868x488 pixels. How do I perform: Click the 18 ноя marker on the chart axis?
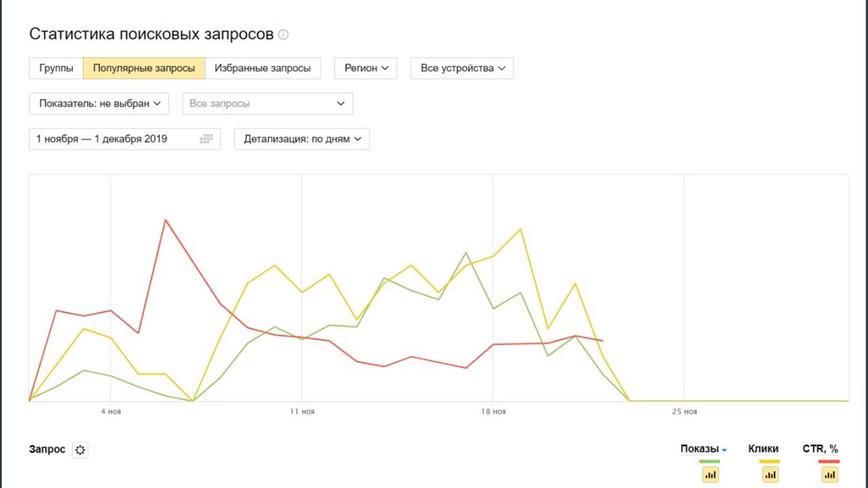coord(493,411)
